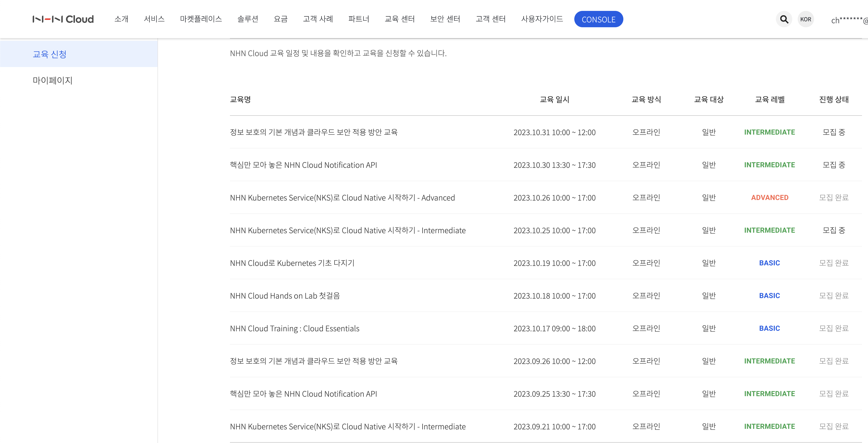The height and width of the screenshot is (443, 868).
Task: Open the CONSOLE button
Action: point(598,19)
